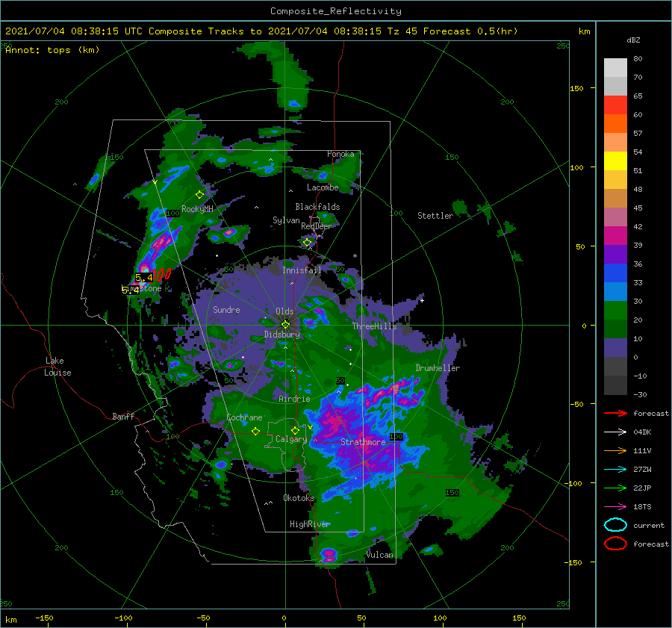The height and width of the screenshot is (628, 672).
Task: Click the 'Okotoks' city label
Action: [299, 498]
